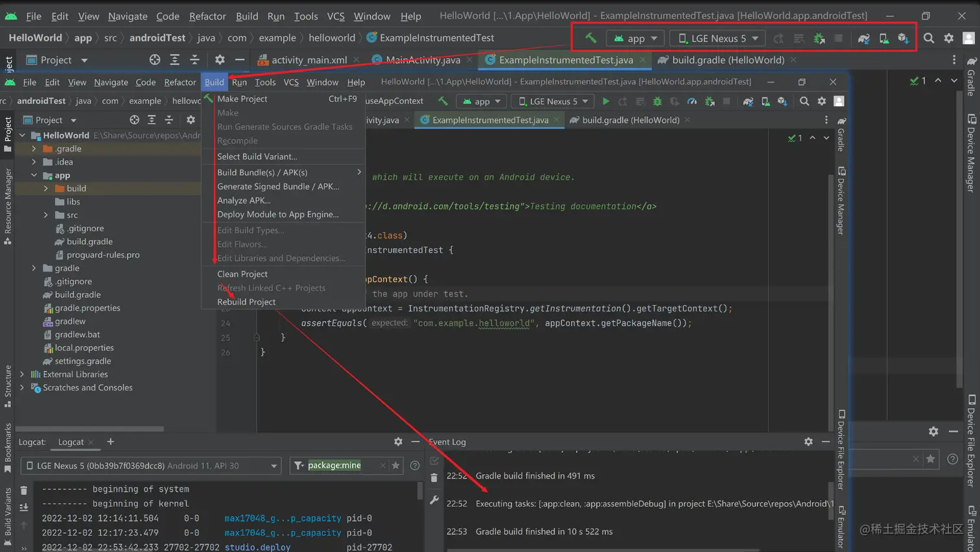Expand all in front window Project panel
The width and height of the screenshot is (980, 552).
[x=152, y=120]
